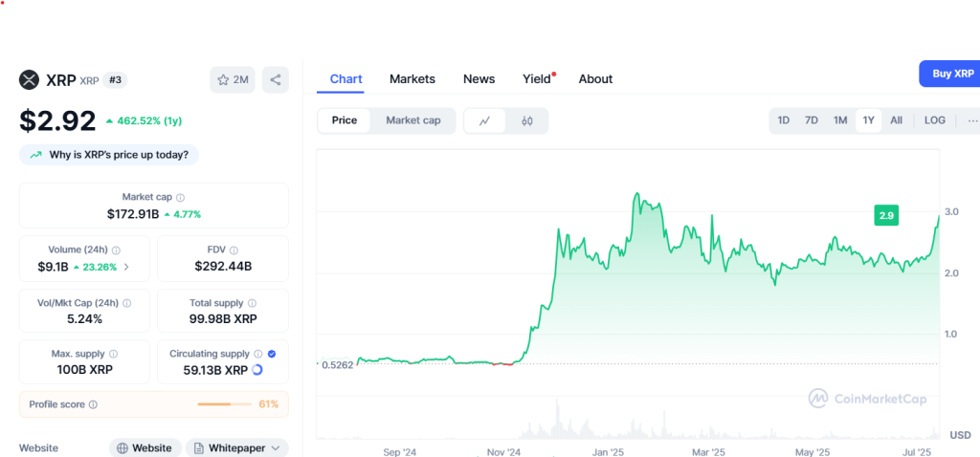Expand Volume (24h) details chevron
Image resolution: width=980 pixels, height=457 pixels.
coord(126,267)
